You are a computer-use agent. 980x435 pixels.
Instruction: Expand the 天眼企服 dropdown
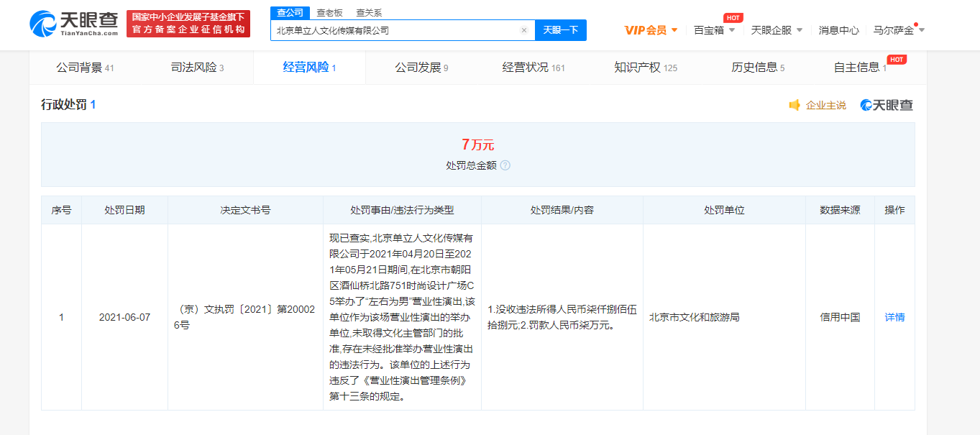point(777,30)
